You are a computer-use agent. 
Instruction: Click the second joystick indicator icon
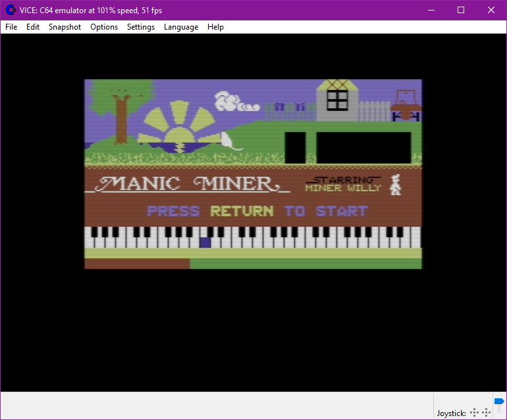click(x=487, y=413)
